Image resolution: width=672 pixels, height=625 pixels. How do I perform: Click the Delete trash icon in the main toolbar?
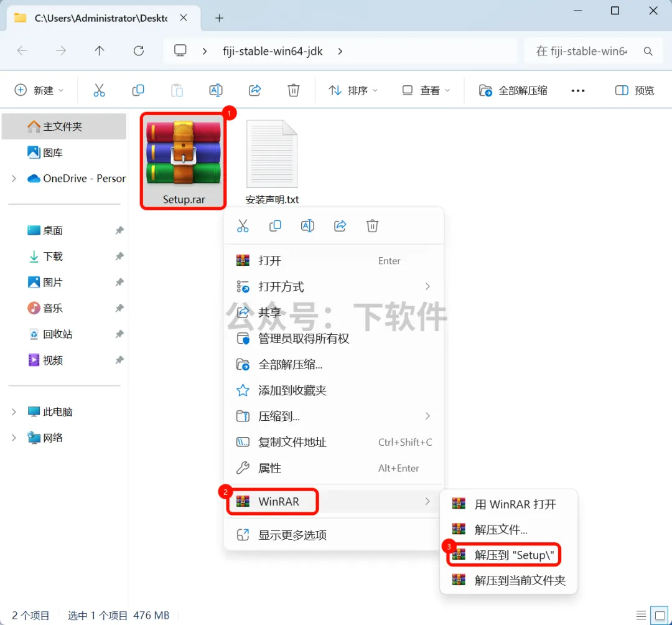click(294, 90)
